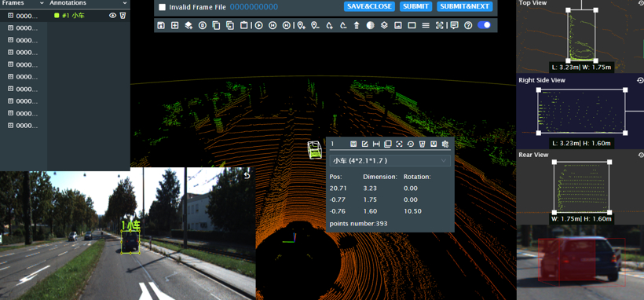Jump to next frame icon

click(287, 25)
